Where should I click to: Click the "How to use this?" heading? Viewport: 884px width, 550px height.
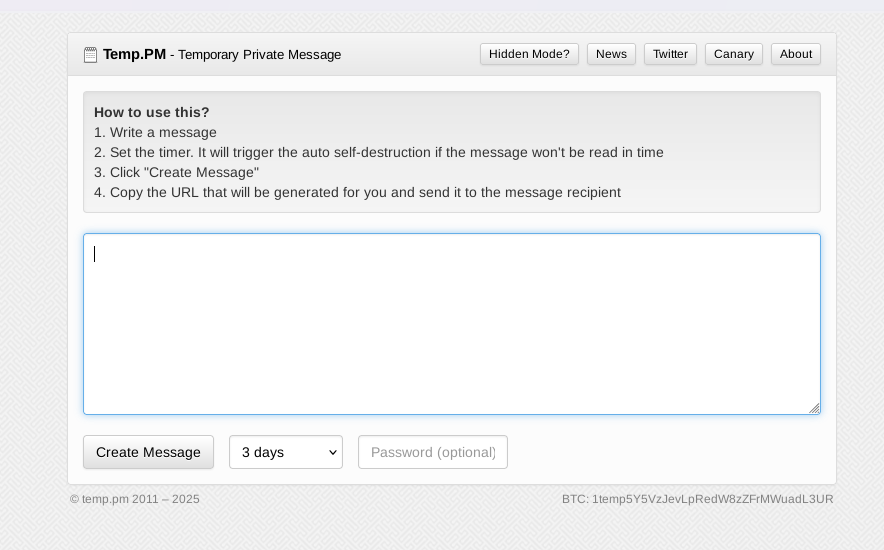[152, 112]
